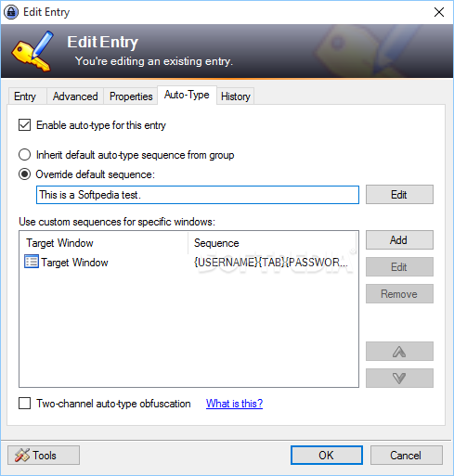Click the key and pen banner icon
This screenshot has height=476, width=454.
pyautogui.click(x=32, y=51)
